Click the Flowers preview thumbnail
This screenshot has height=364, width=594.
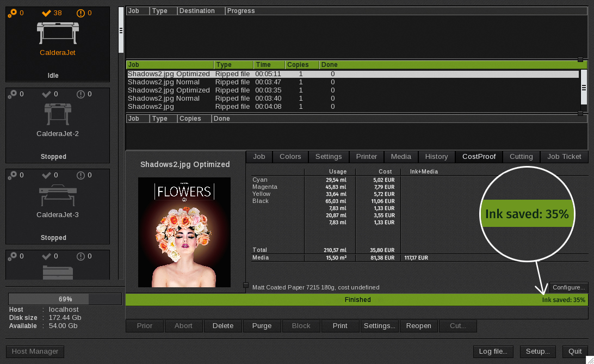pyautogui.click(x=184, y=232)
